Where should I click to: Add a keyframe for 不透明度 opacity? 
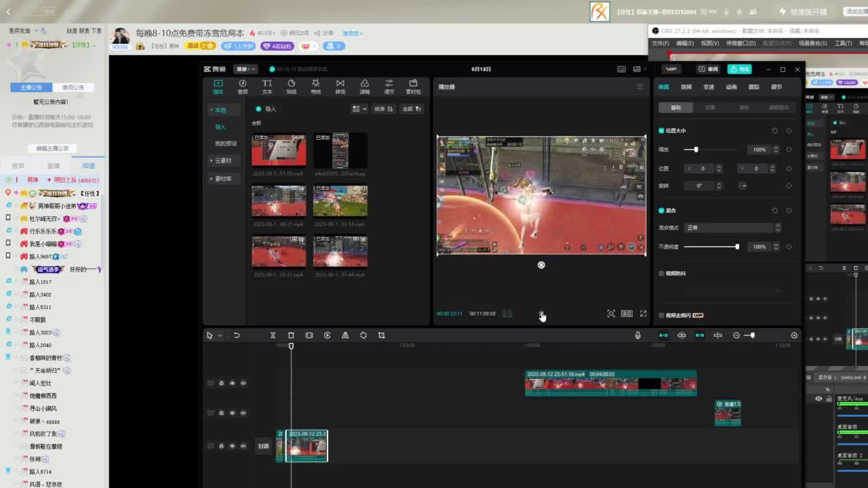(789, 247)
